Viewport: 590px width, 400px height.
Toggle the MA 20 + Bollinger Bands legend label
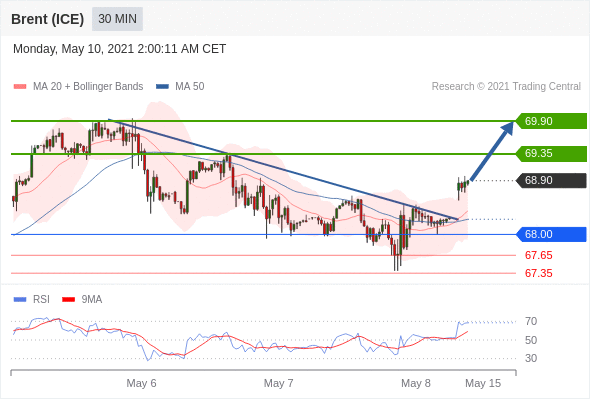click(x=88, y=87)
